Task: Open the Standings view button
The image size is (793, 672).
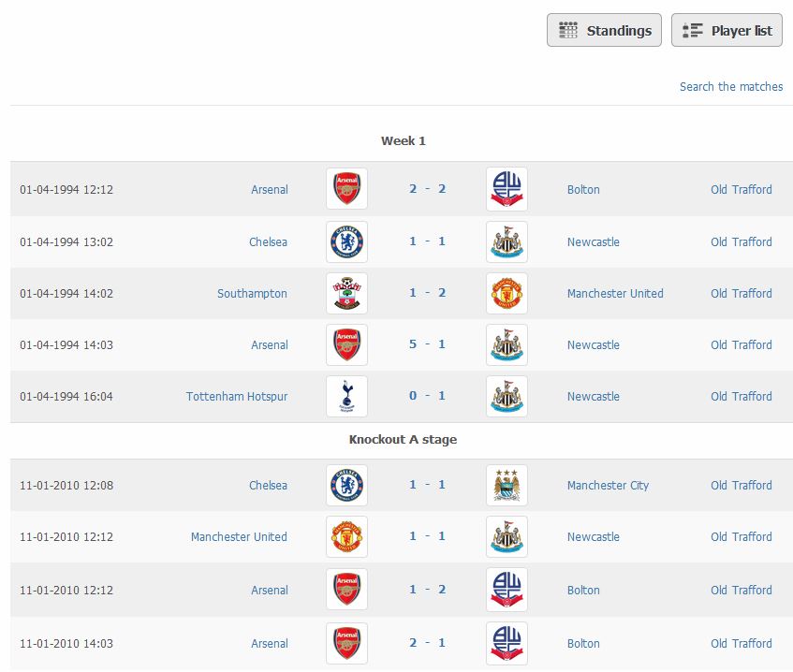Action: tap(604, 30)
